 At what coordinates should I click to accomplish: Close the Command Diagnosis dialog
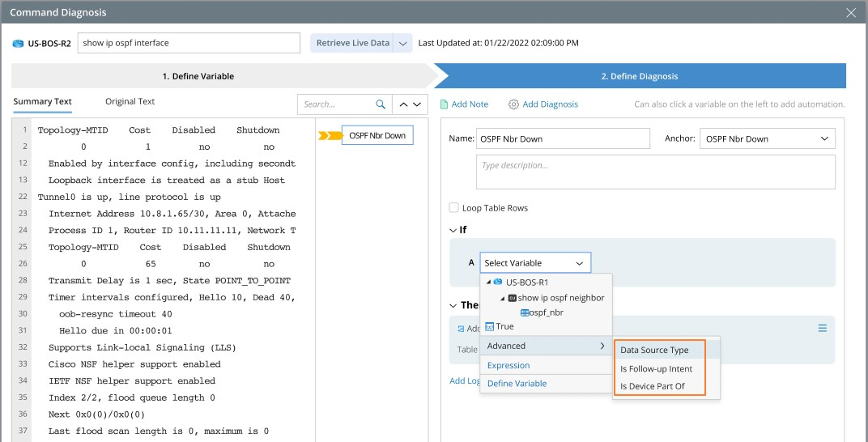[x=850, y=13]
